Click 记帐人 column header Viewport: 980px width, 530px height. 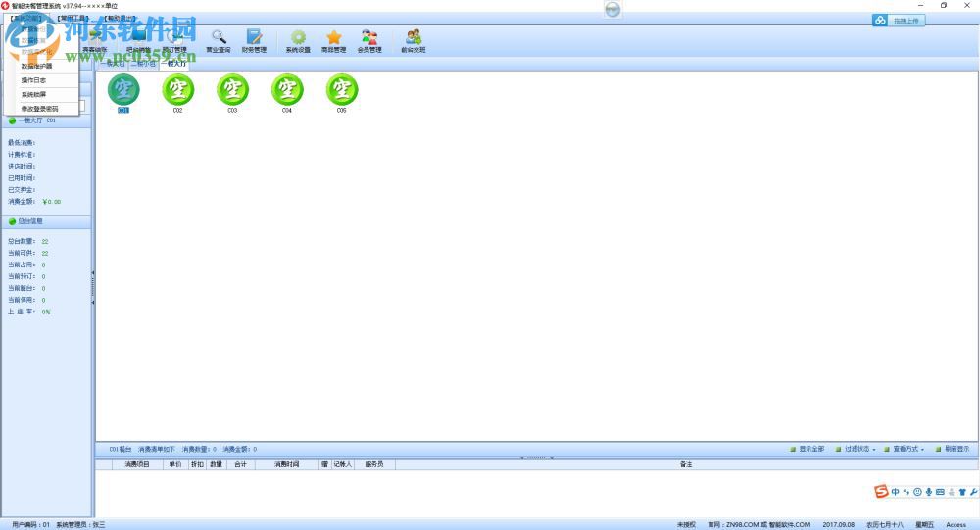coord(342,464)
